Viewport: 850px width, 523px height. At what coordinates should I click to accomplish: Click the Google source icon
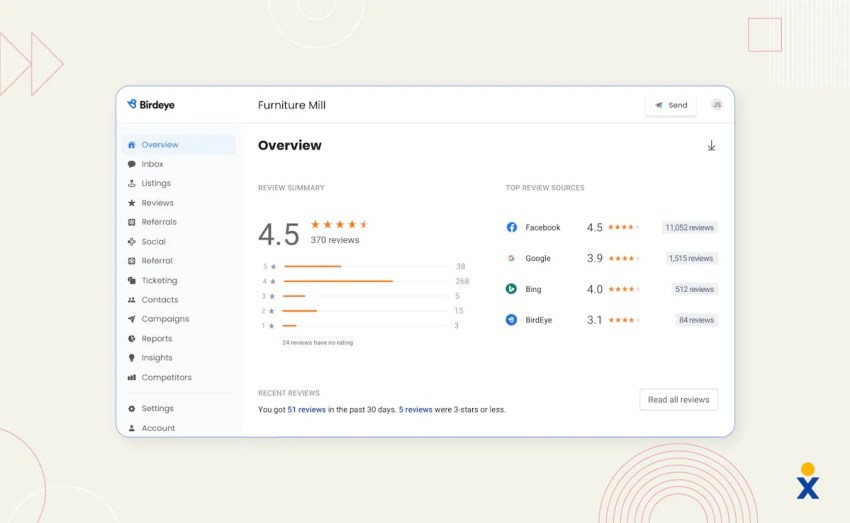[511, 258]
